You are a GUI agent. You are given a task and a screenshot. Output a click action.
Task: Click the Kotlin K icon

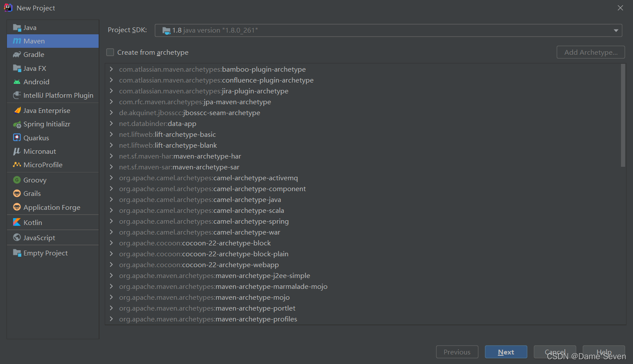point(17,222)
